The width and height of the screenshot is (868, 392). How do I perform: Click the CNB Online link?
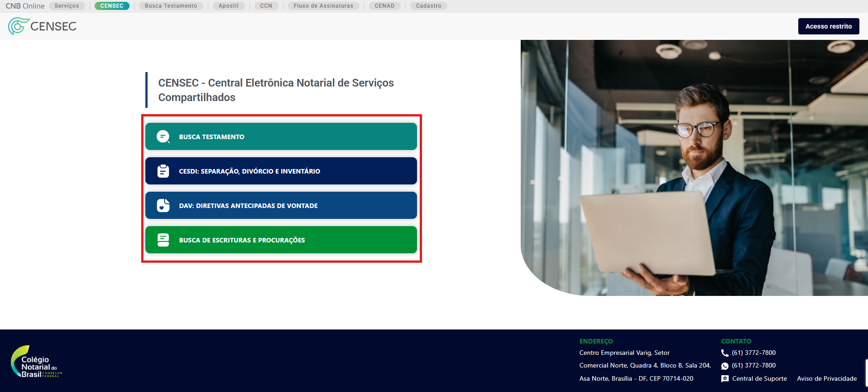click(25, 6)
